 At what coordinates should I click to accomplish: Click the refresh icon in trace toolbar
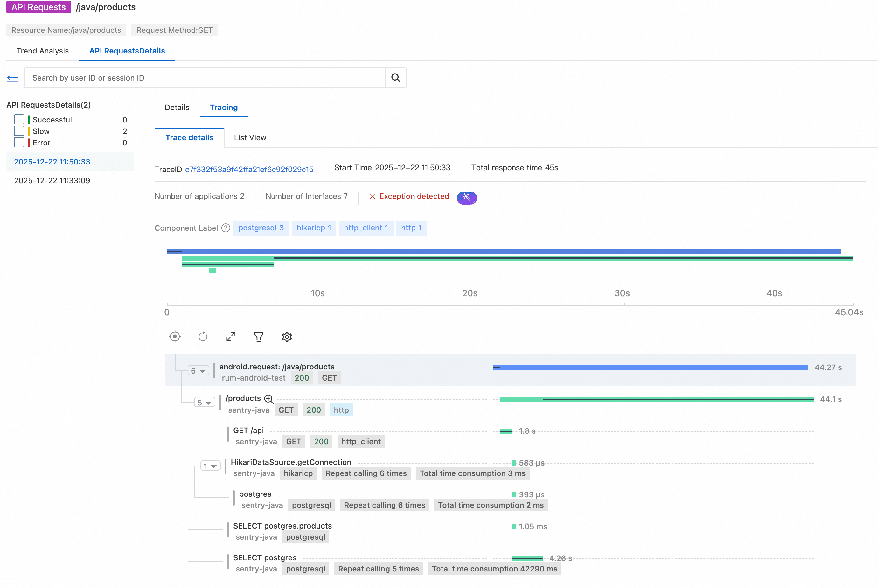[x=203, y=336]
